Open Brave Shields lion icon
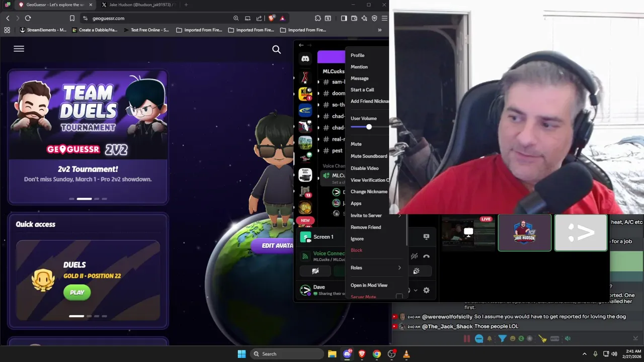This screenshot has height=362, width=644. pyautogui.click(x=272, y=18)
